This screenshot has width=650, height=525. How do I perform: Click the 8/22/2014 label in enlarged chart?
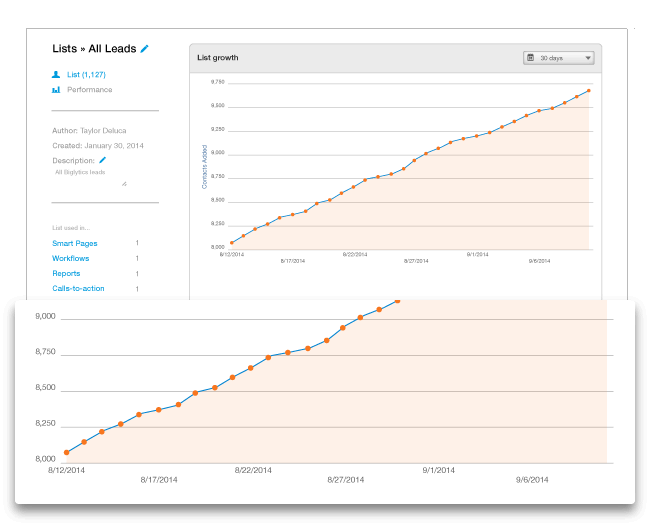click(253, 470)
